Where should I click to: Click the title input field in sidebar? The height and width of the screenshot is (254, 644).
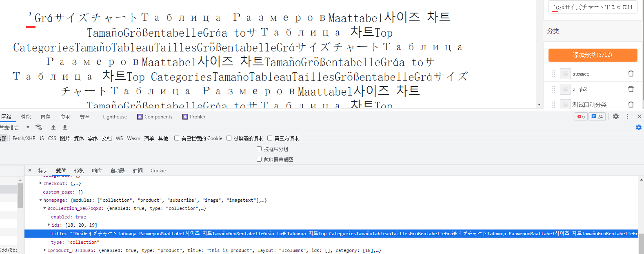click(x=593, y=7)
